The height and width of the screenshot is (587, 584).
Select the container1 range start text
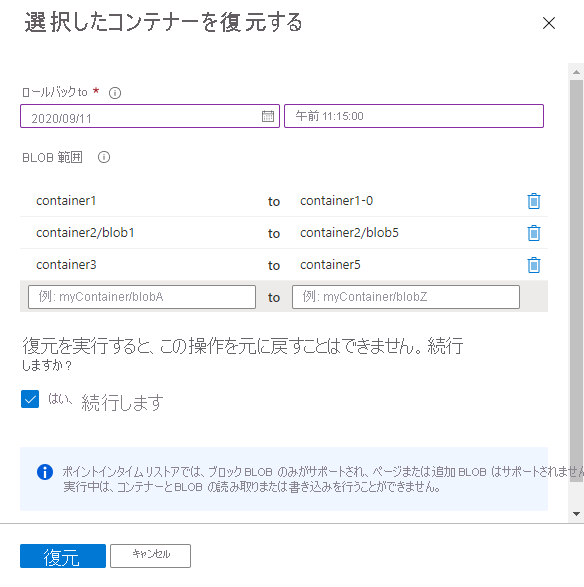point(66,201)
